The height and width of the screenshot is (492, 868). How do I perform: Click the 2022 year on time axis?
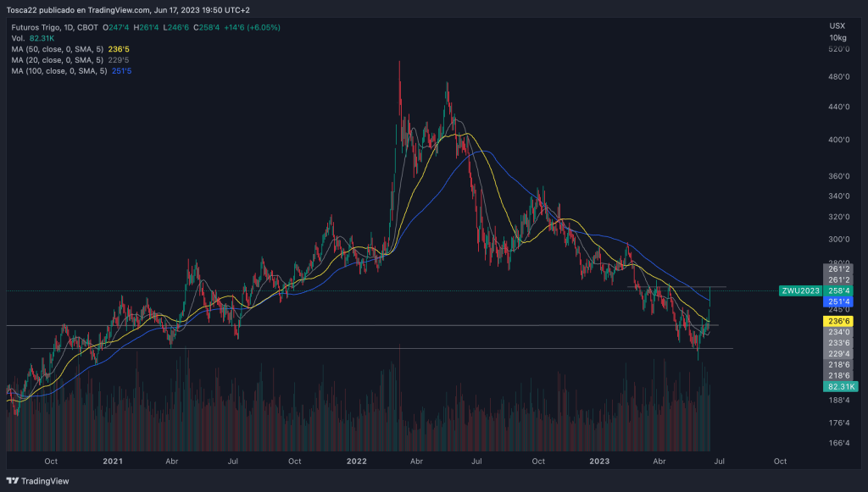(356, 462)
